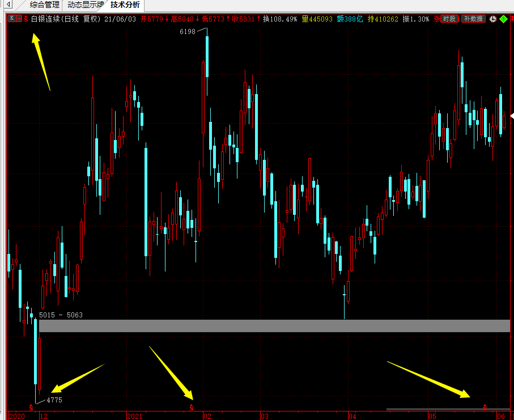Click the 2020 label on time axis

[17, 416]
